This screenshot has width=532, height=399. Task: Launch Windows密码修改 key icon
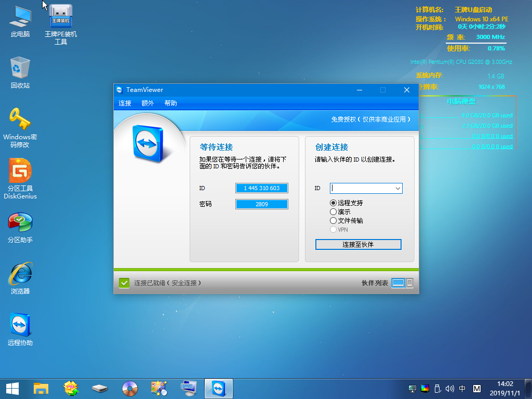20,128
